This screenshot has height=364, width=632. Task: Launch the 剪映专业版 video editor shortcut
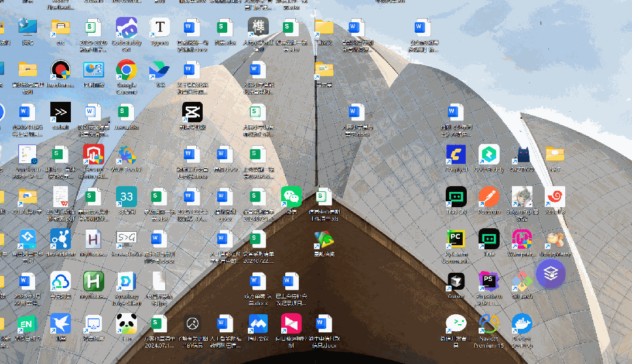tap(192, 113)
